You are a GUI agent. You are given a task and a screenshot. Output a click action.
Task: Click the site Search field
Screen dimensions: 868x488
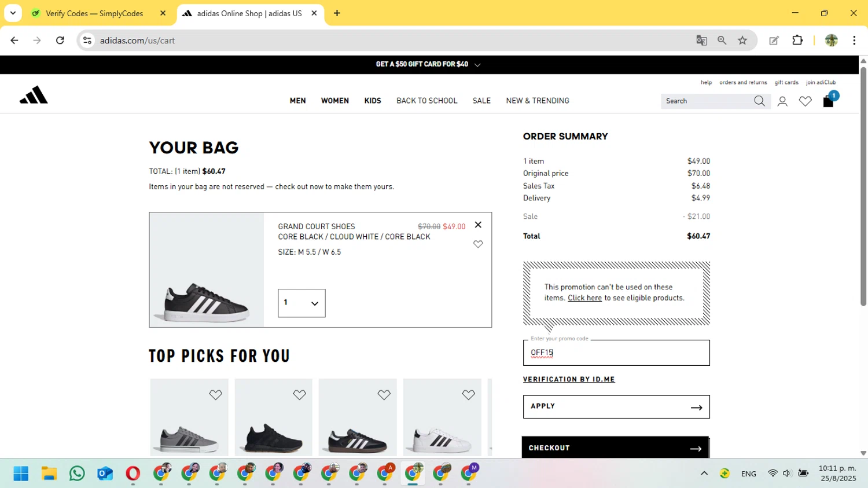[707, 101]
